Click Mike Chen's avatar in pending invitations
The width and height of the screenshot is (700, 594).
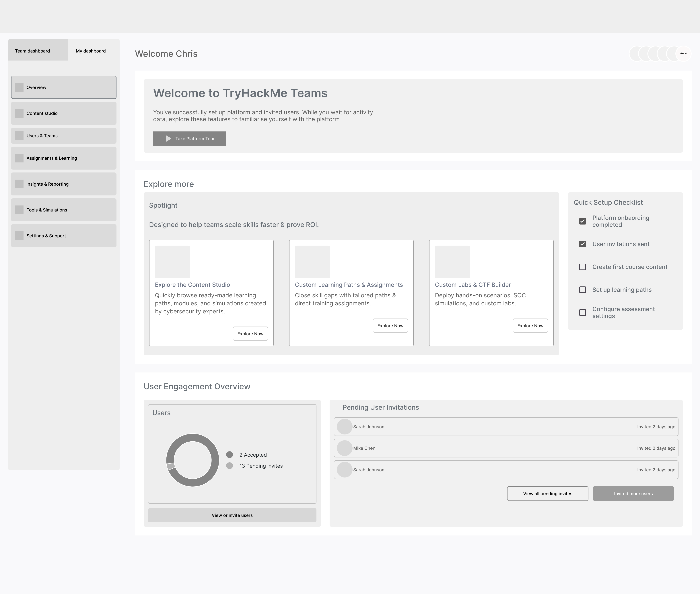345,449
